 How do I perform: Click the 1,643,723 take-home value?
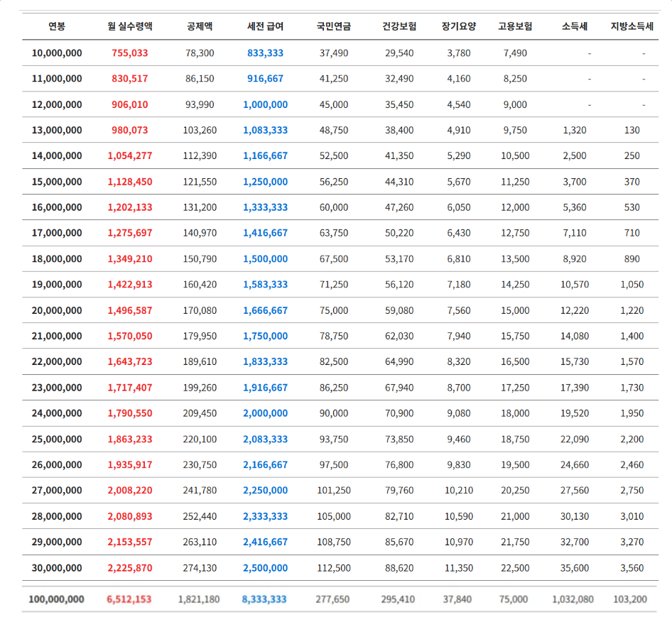point(130,362)
